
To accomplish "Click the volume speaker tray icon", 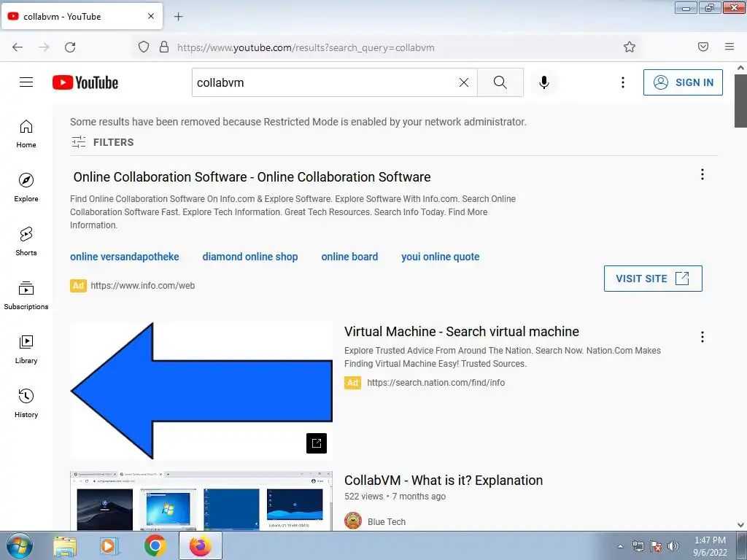I will (x=673, y=546).
